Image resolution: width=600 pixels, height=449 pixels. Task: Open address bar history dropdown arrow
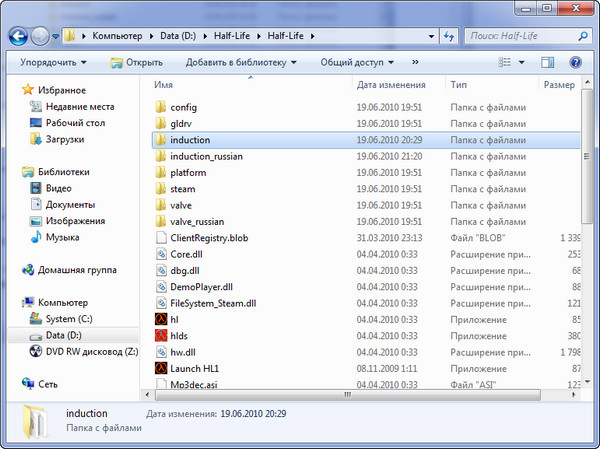click(431, 36)
